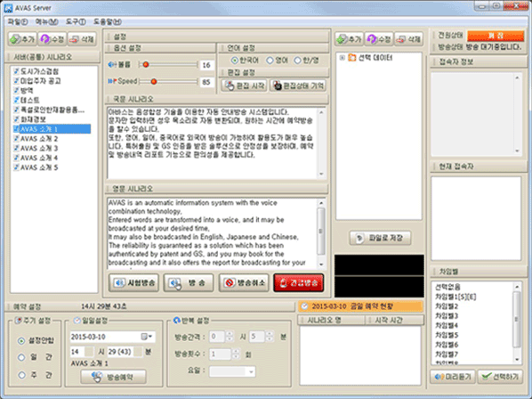Click the folder icon of 선택 데이터
Screen dimensions: 532x399
pyautogui.click(x=351, y=58)
